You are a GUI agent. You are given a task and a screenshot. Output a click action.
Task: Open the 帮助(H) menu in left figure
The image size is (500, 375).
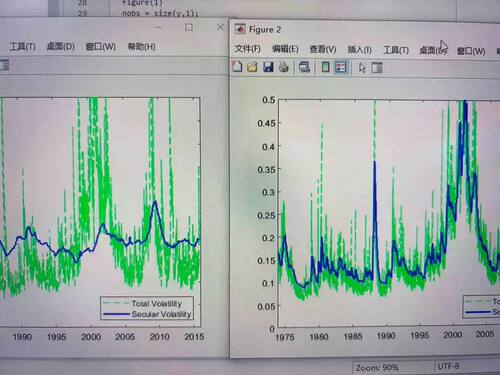(142, 47)
